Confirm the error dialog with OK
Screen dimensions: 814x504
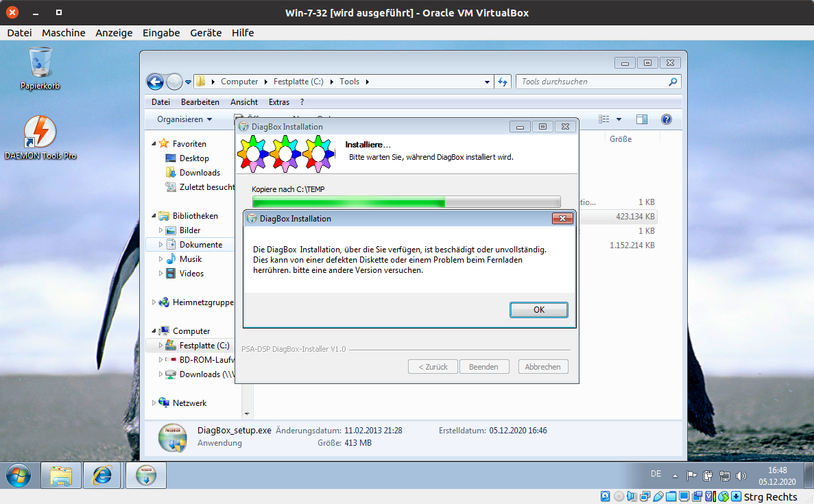pos(539,310)
